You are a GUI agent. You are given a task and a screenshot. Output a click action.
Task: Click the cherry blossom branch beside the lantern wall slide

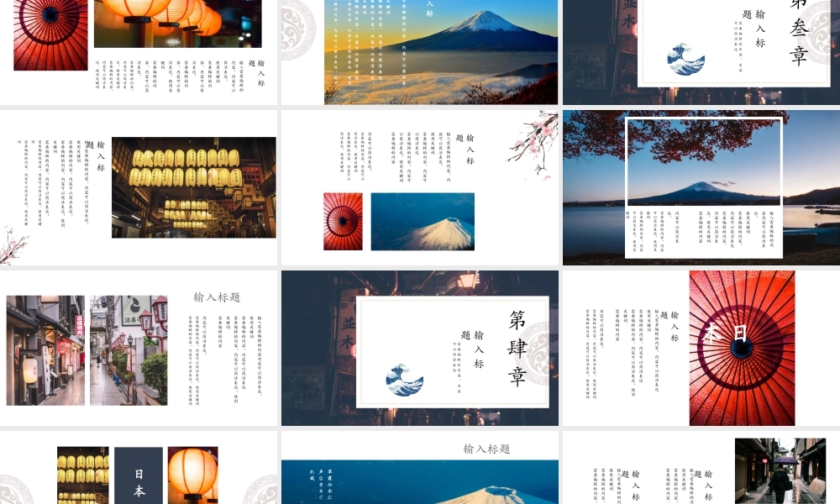(x=12, y=244)
